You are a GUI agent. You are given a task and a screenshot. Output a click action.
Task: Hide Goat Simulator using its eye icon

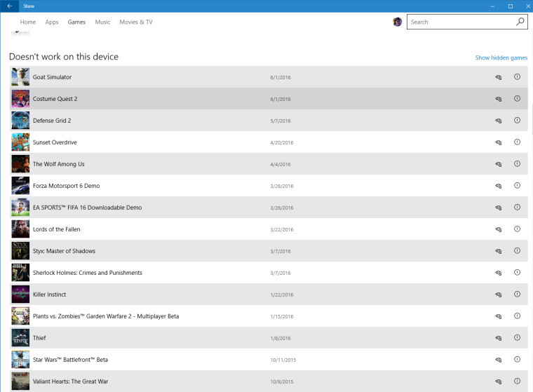[x=499, y=77]
